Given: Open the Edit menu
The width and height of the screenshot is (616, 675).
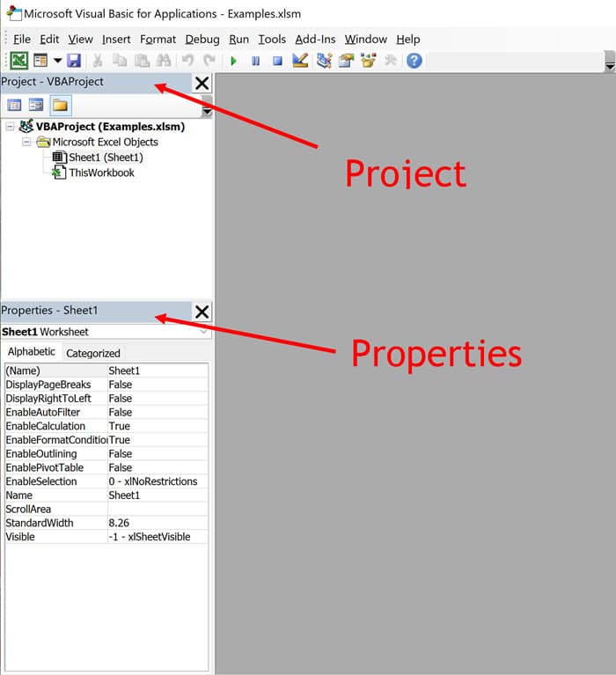Looking at the screenshot, I should coord(49,40).
